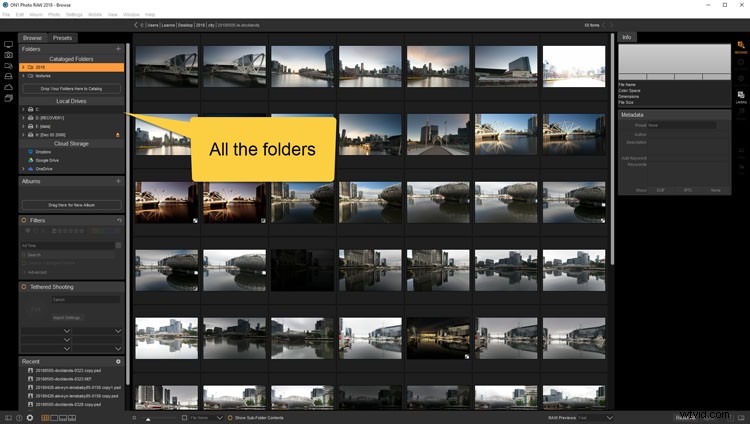Click the camera source icon in left strip

(8, 55)
